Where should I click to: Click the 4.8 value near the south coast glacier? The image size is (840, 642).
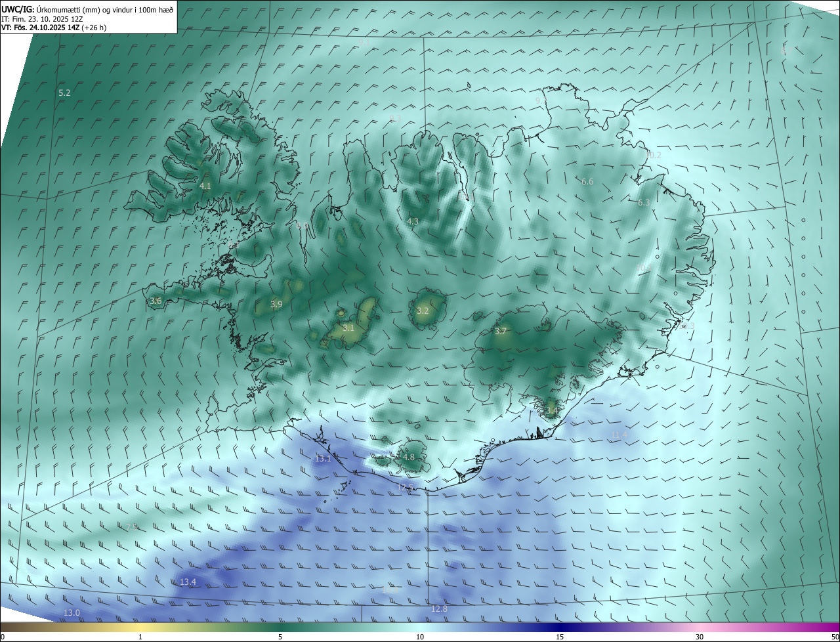[409, 457]
